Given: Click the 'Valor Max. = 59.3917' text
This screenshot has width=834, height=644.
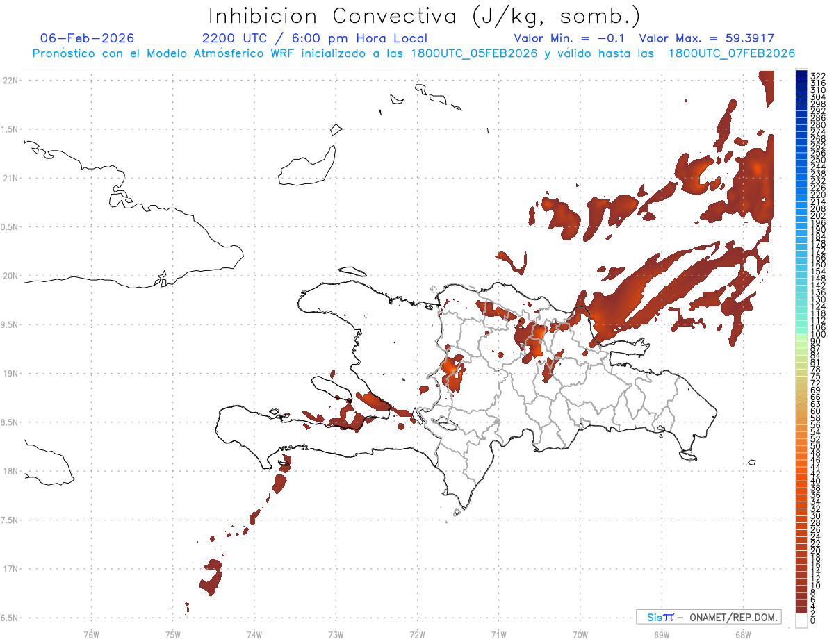Looking at the screenshot, I should (x=706, y=38).
